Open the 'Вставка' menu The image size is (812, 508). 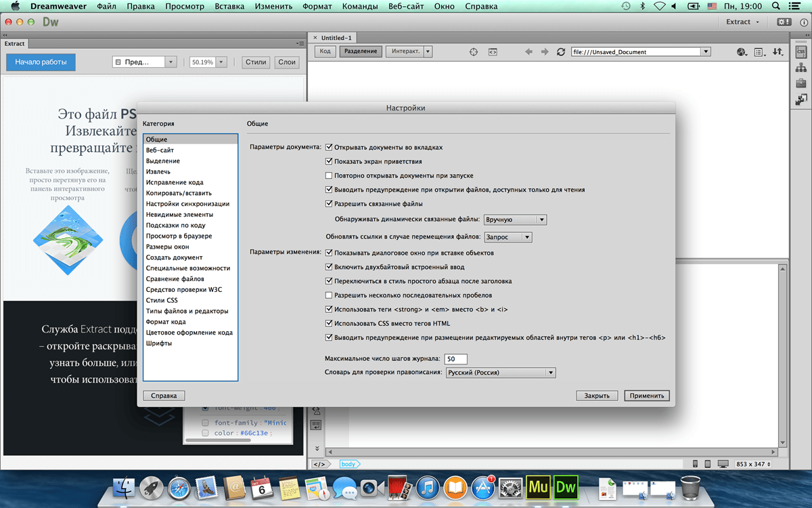pyautogui.click(x=229, y=6)
